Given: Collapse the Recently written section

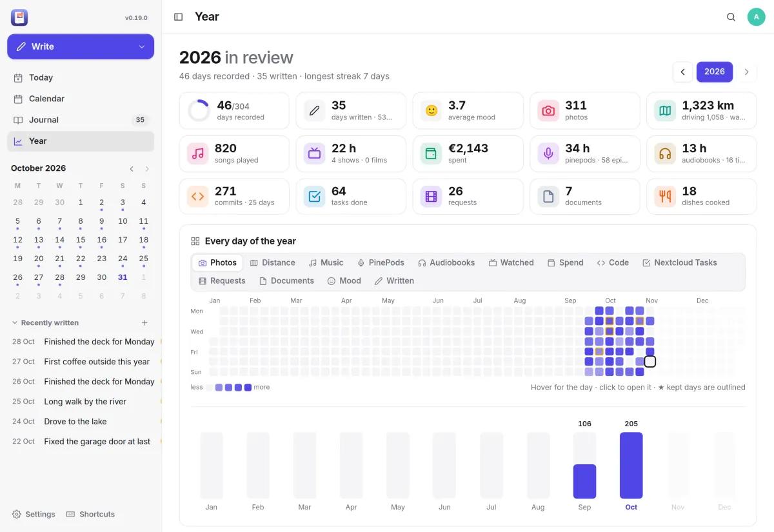Looking at the screenshot, I should (45, 323).
